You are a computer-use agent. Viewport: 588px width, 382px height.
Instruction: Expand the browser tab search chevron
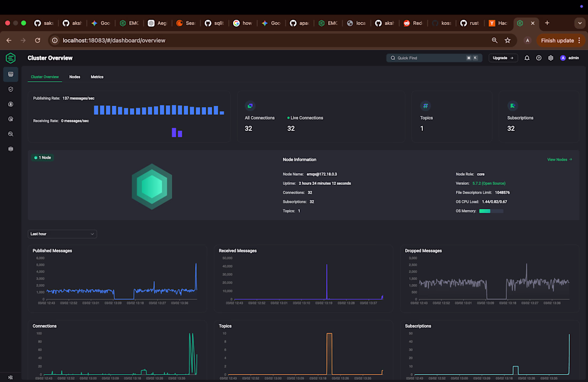579,23
